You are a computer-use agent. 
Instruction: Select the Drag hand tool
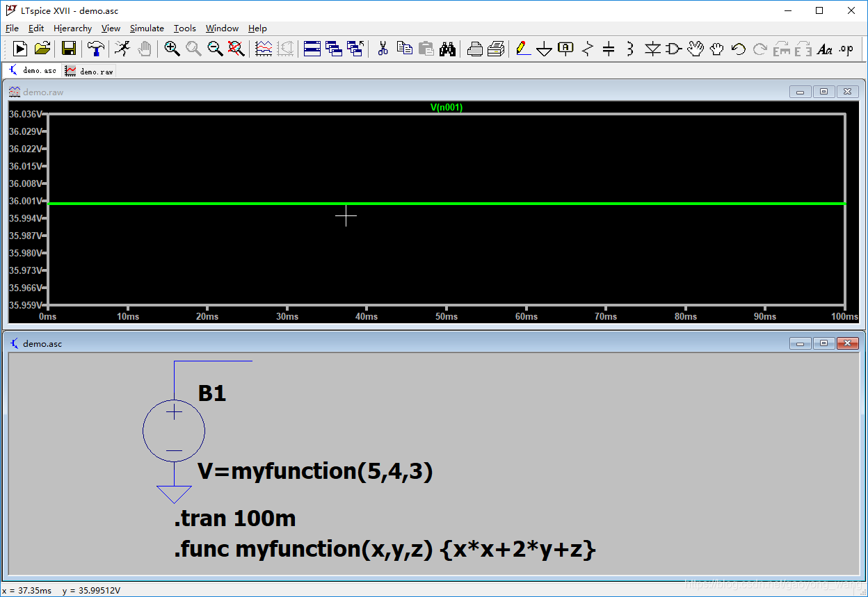pos(716,49)
